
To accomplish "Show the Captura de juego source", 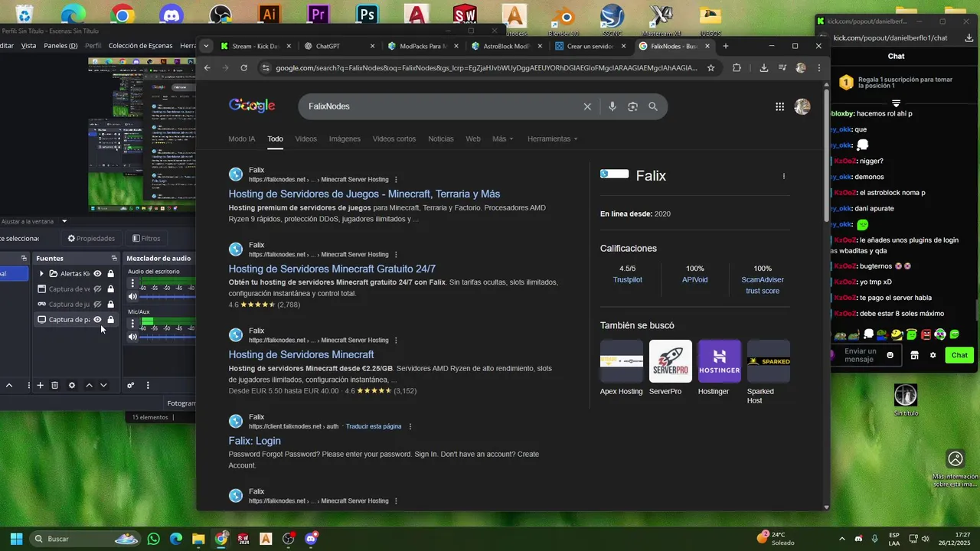I will [97, 304].
